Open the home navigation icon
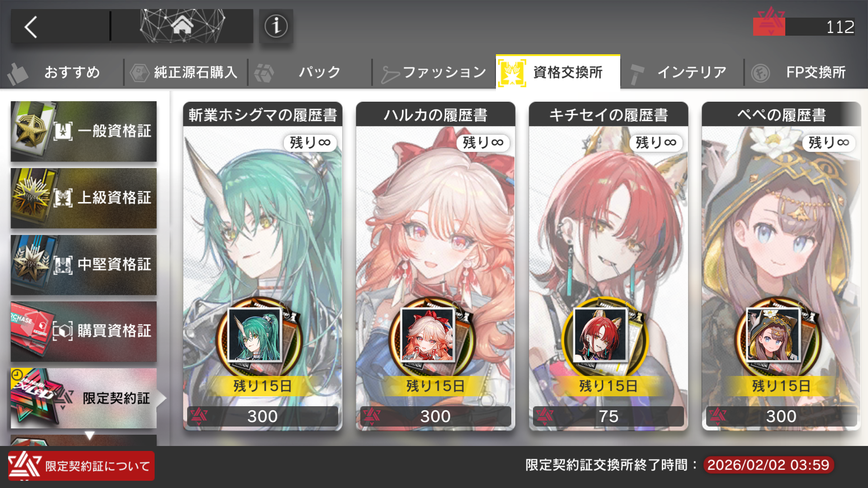 [x=182, y=26]
